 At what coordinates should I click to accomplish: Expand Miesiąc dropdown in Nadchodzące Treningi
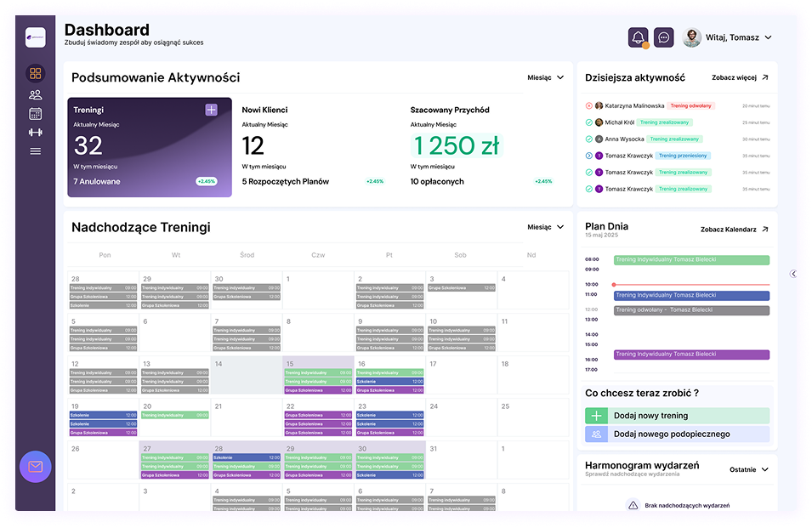click(545, 227)
